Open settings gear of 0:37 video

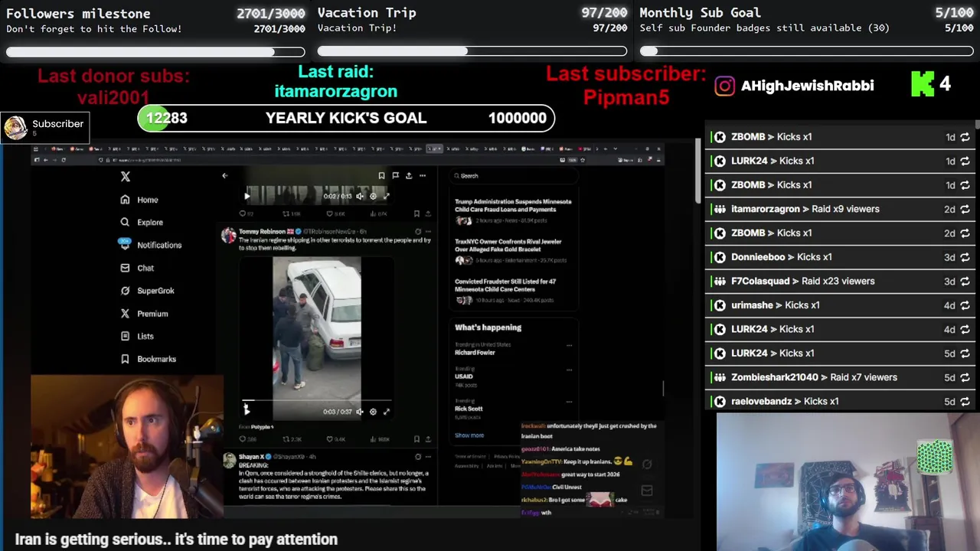(373, 412)
